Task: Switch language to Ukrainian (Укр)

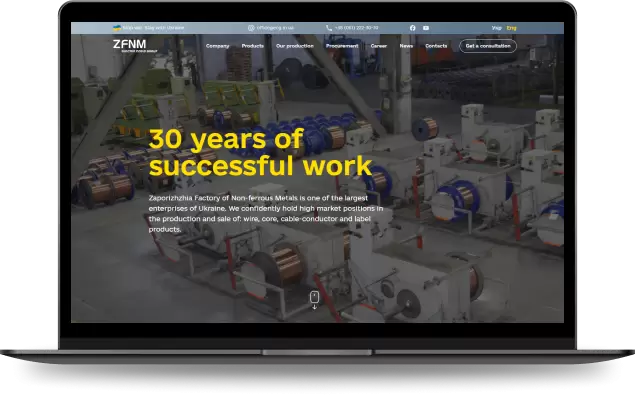Action: (496, 28)
